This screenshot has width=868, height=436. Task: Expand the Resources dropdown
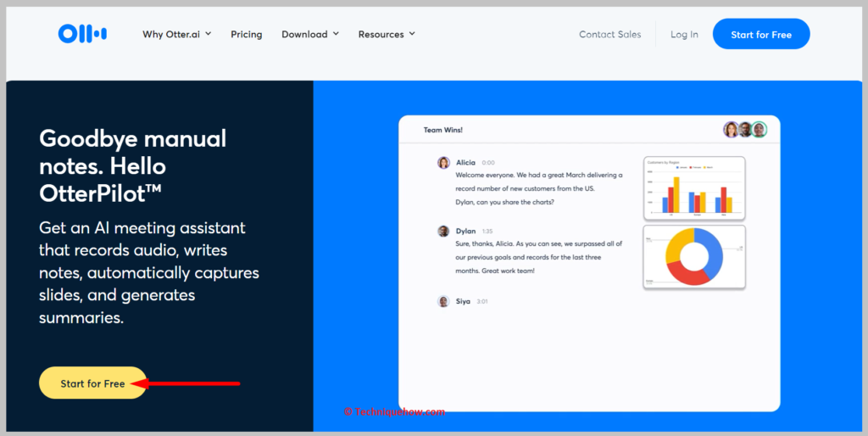[x=387, y=34]
